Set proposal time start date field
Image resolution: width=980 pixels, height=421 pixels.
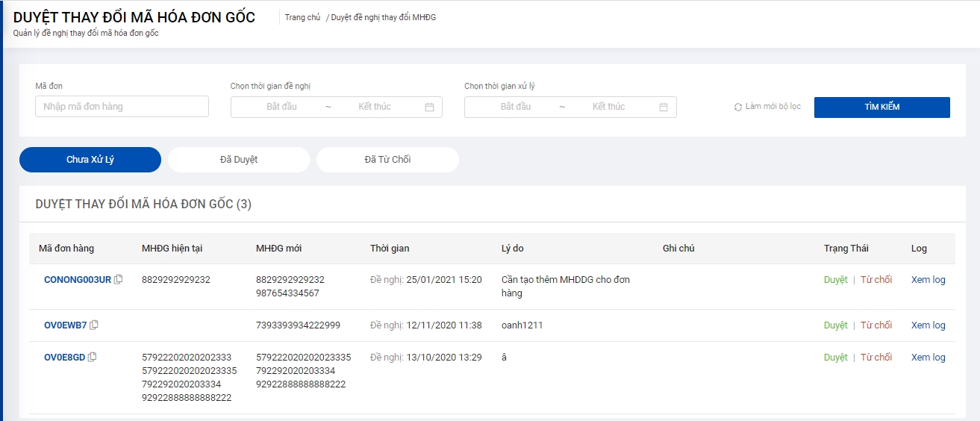(x=281, y=107)
